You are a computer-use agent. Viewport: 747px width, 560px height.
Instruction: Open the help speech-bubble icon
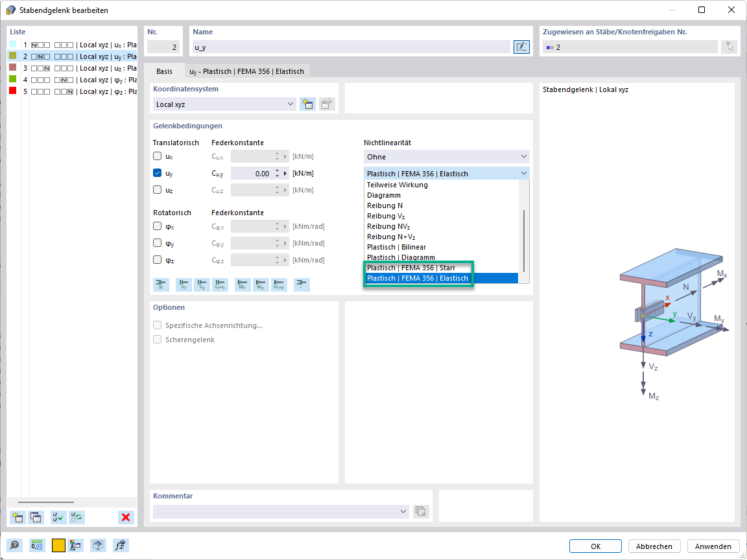15,546
